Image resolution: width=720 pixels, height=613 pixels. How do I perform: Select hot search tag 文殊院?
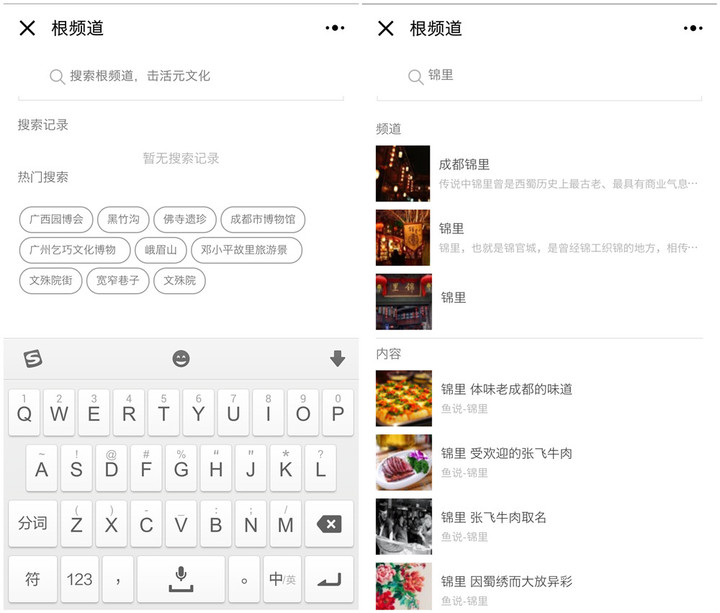[180, 281]
